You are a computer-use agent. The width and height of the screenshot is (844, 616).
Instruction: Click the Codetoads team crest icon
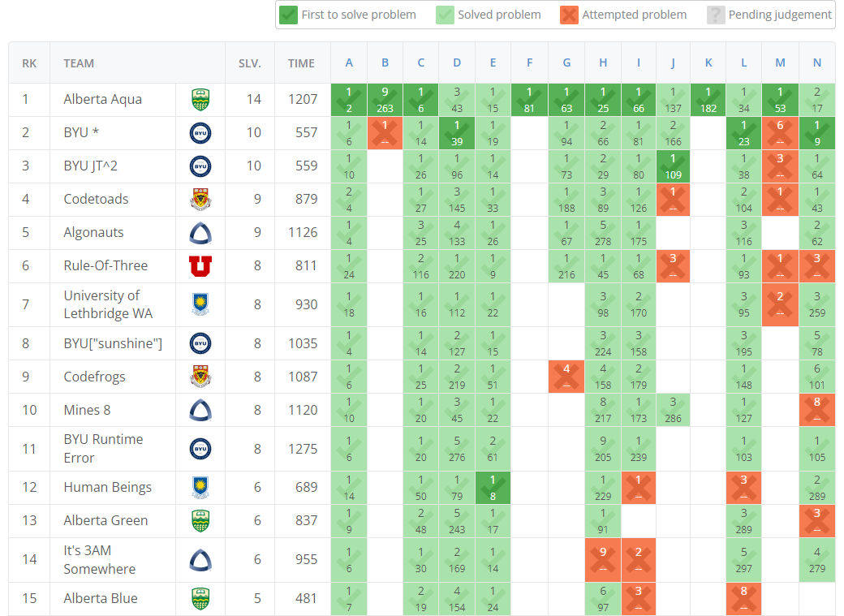click(x=200, y=199)
